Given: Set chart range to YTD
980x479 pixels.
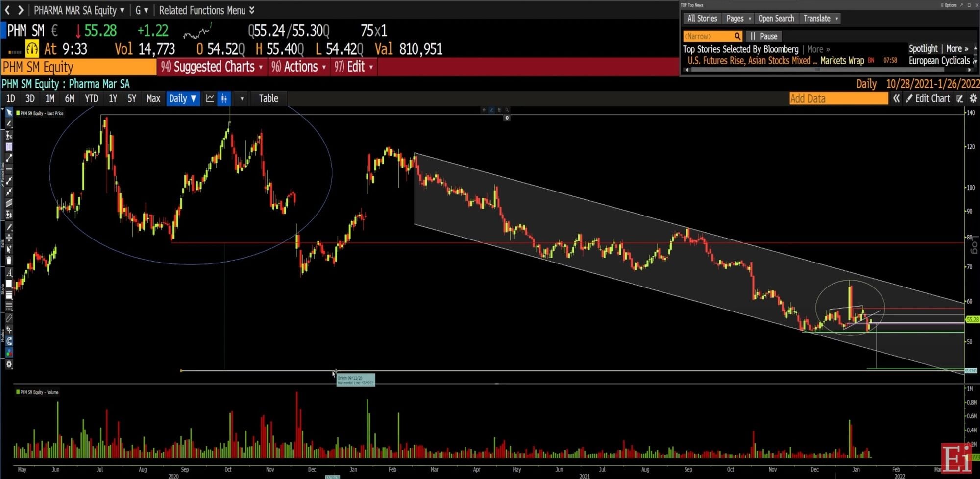Looking at the screenshot, I should [x=91, y=98].
